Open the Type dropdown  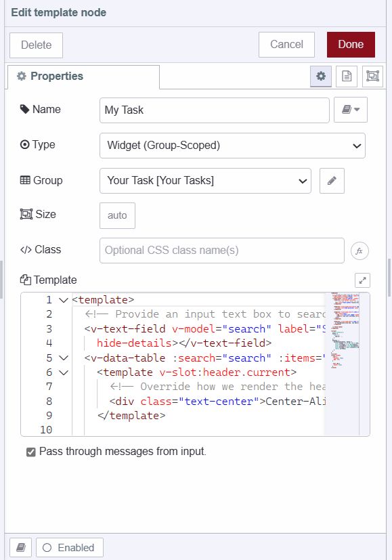pyautogui.click(x=232, y=144)
